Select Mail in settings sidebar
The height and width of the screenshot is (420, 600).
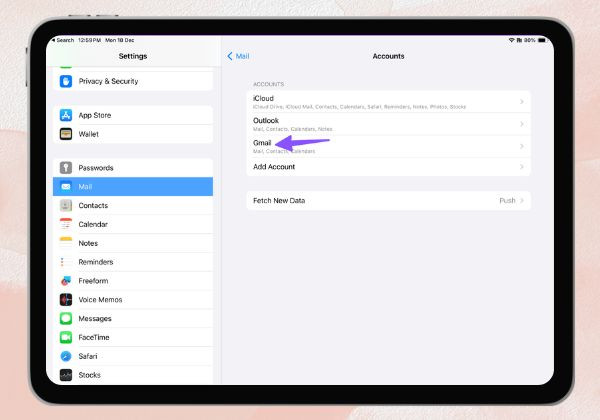(x=133, y=186)
